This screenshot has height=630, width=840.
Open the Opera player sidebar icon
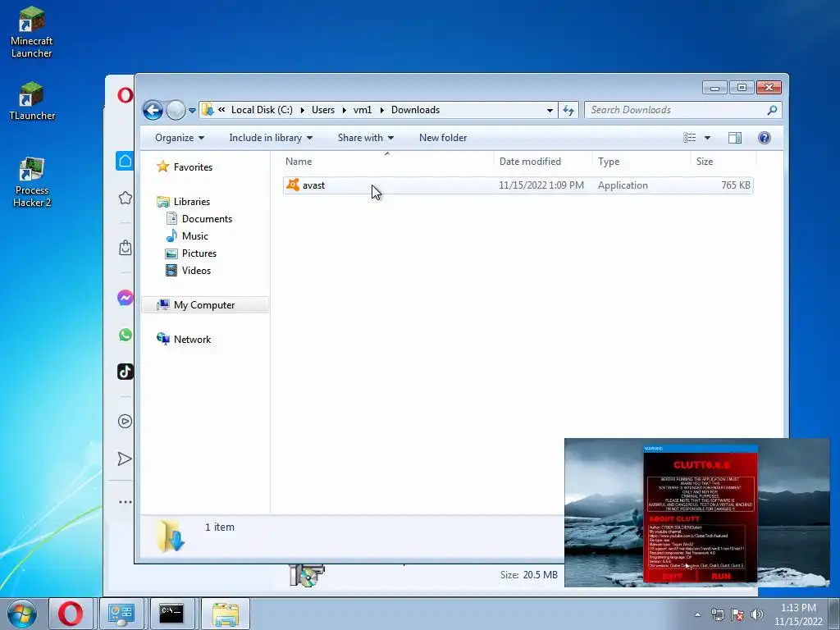(x=125, y=421)
